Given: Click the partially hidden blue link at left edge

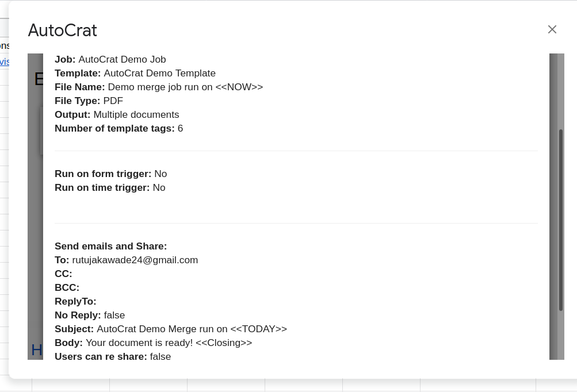Looking at the screenshot, I should point(5,62).
